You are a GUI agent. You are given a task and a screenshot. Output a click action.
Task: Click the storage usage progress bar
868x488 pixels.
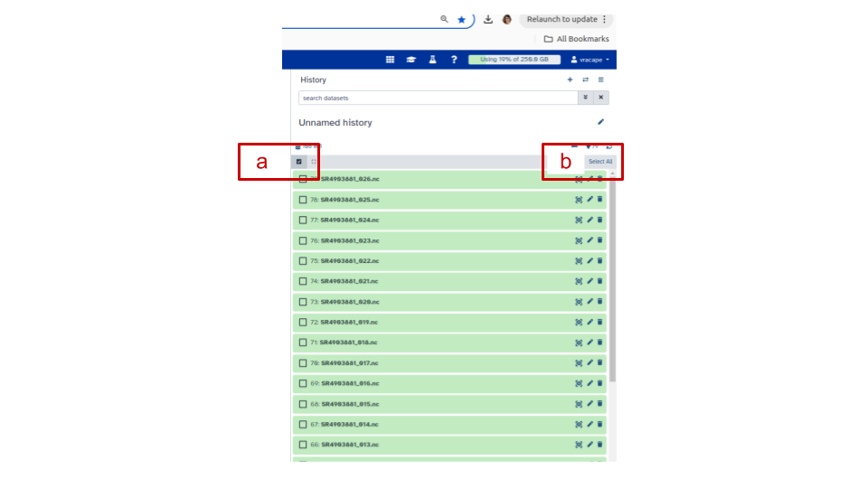(x=514, y=60)
